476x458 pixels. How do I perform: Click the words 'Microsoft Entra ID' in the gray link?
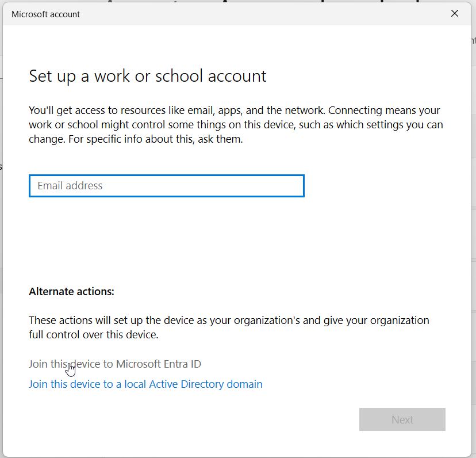tap(159, 364)
